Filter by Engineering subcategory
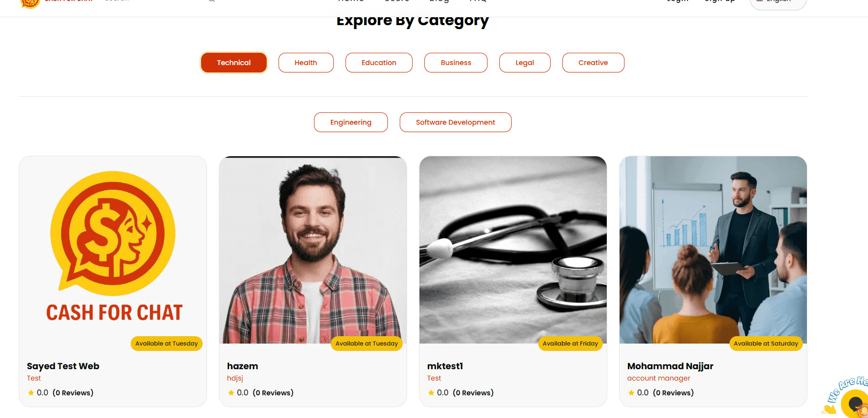Screen dimensions: 868x418 [350, 122]
